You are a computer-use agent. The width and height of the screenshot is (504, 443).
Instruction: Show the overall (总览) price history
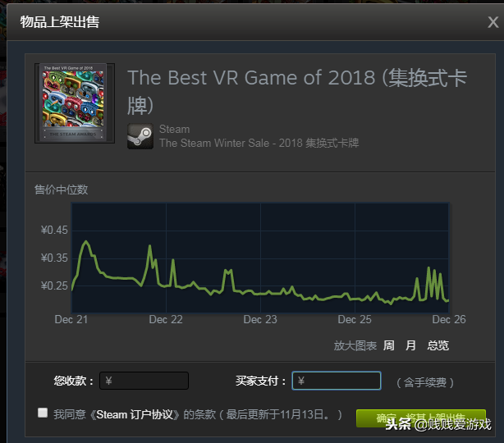[438, 345]
